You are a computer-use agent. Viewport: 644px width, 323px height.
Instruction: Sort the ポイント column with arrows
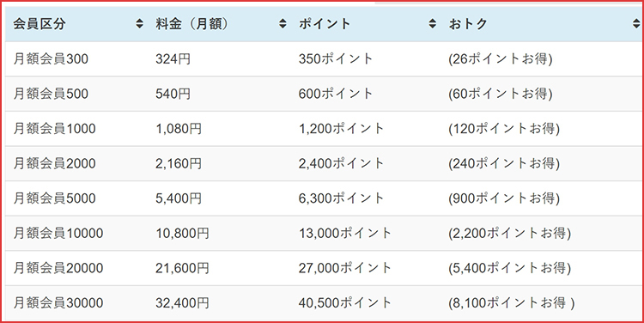[433, 24]
